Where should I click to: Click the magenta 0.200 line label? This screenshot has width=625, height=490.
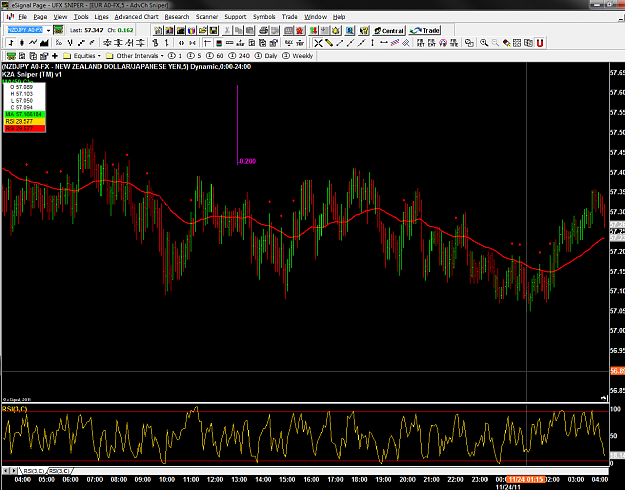[248, 161]
